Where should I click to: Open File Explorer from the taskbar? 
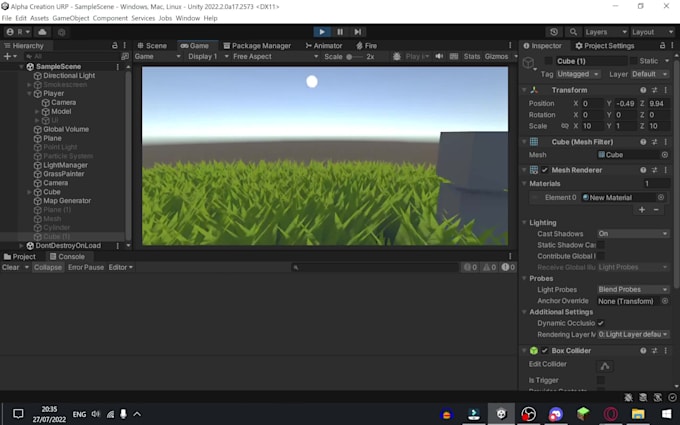pyautogui.click(x=638, y=414)
